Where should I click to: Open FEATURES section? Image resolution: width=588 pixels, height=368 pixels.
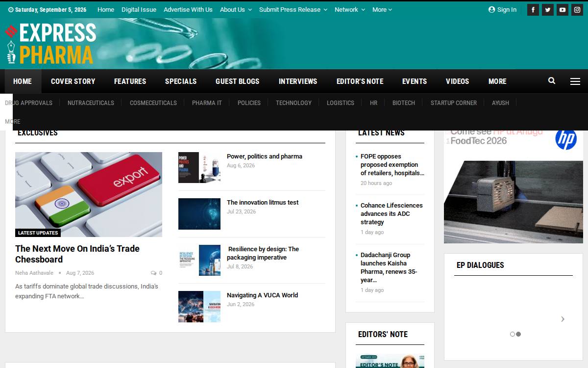pos(130,81)
